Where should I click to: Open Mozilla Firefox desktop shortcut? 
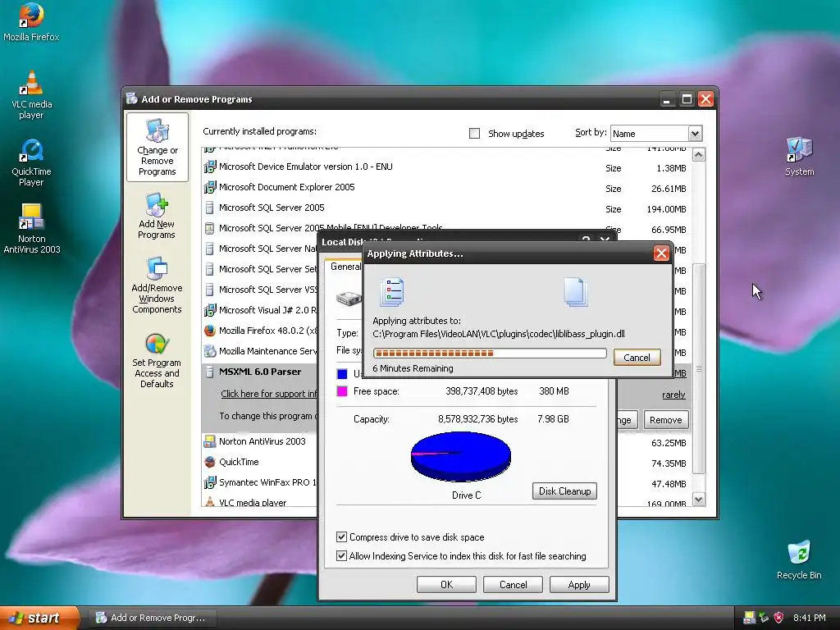coord(31,22)
